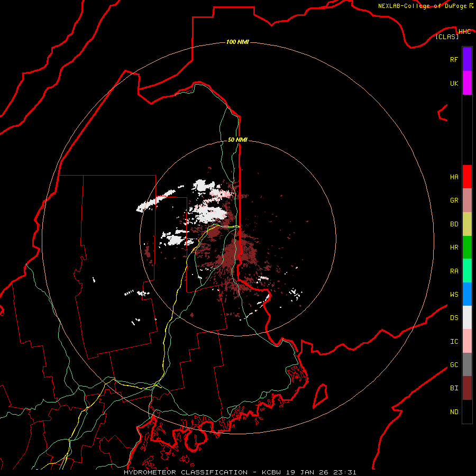Viewport: 476px width, 476px height.
Task: Click the RA legend label
Action: (454, 271)
